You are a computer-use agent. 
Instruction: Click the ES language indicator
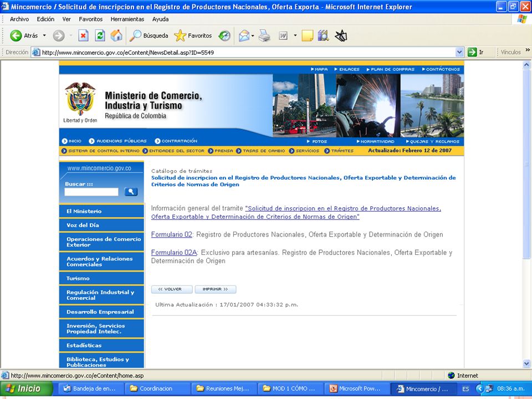[x=465, y=389]
